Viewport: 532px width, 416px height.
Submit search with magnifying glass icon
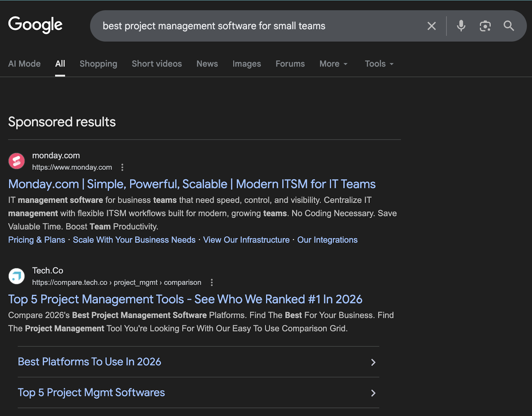[509, 26]
